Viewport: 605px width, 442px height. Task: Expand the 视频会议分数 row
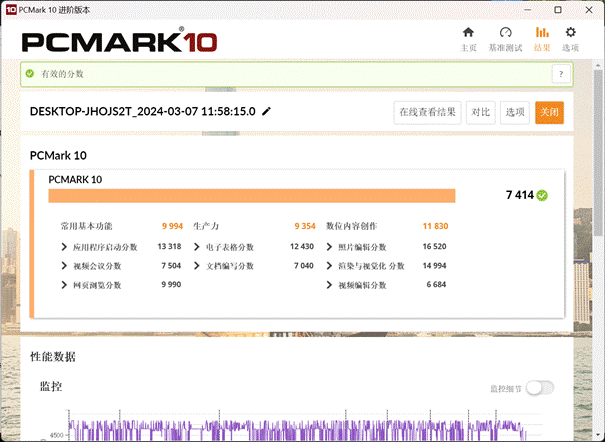(x=65, y=266)
